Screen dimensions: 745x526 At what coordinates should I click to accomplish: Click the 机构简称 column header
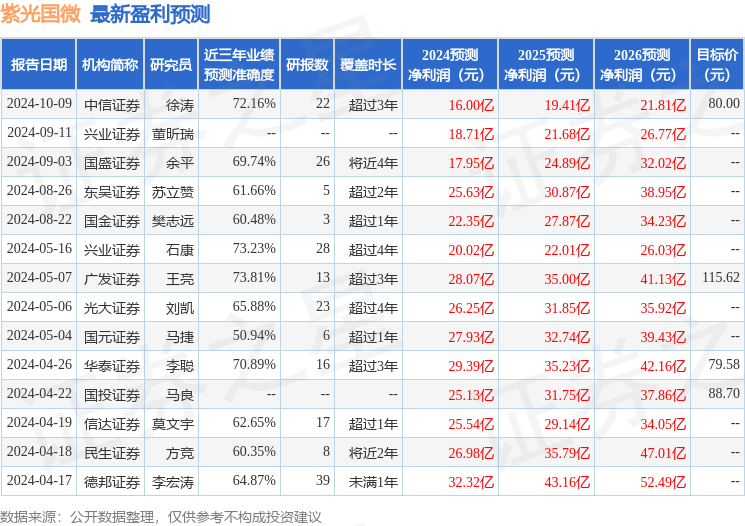110,65
